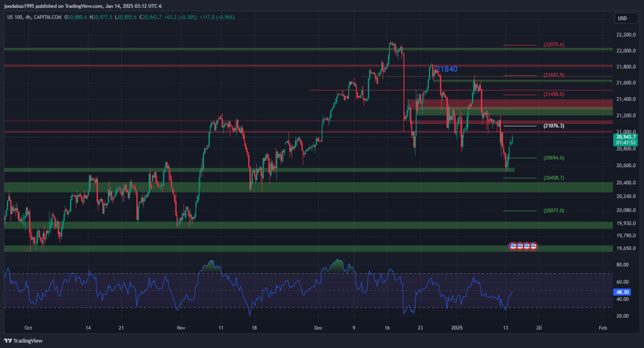Click the blue 21840 text annotation
This screenshot has height=348, width=644.
click(x=447, y=69)
